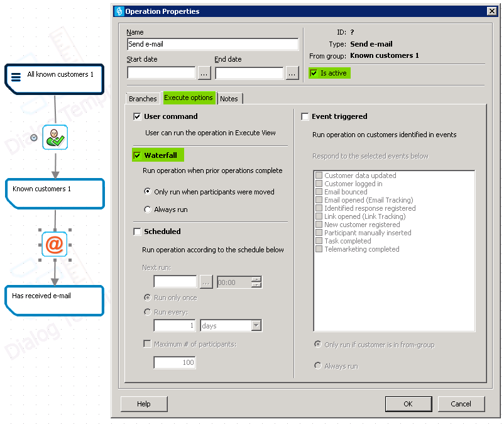Click inside the Name input field
The image size is (504, 424).
(x=212, y=44)
